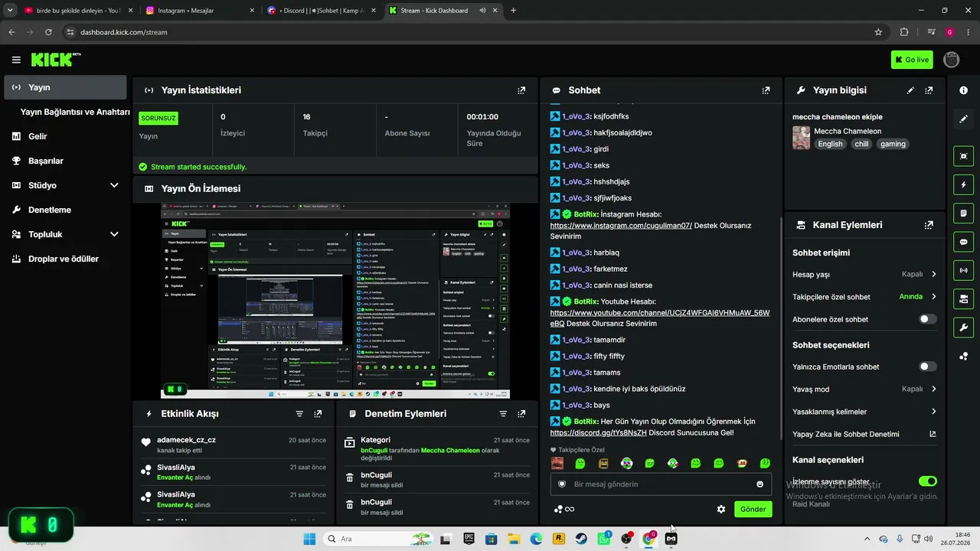Toggle the wrench icon in right rail
The height and width of the screenshot is (551, 980).
coord(963,328)
